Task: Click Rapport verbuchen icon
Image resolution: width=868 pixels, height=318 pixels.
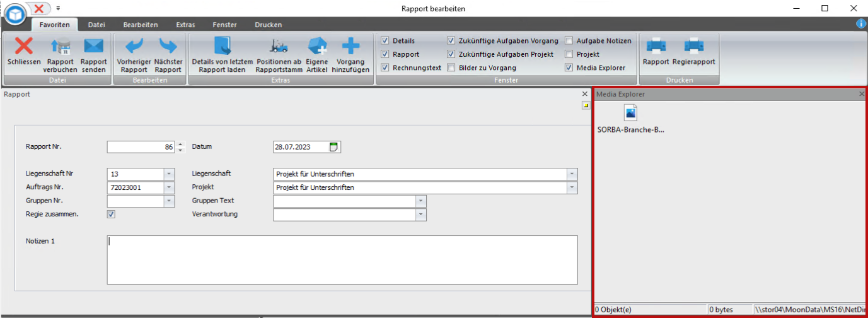Action: pos(61,47)
